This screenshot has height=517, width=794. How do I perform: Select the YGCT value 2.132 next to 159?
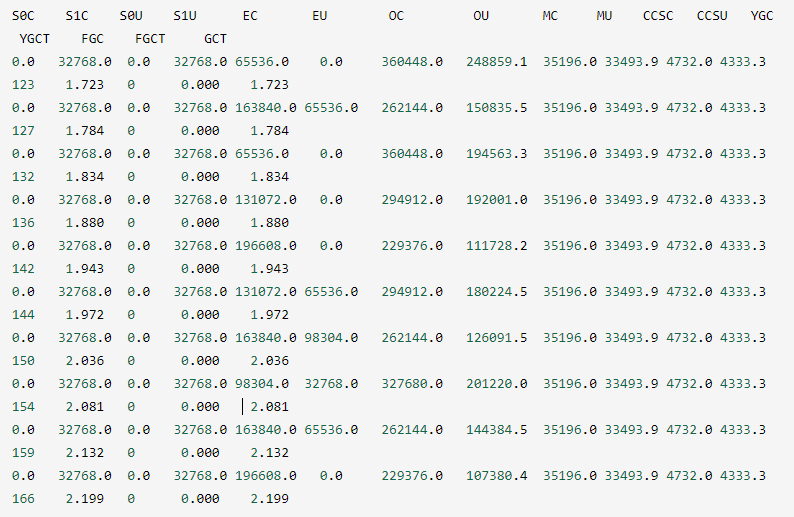pos(85,453)
